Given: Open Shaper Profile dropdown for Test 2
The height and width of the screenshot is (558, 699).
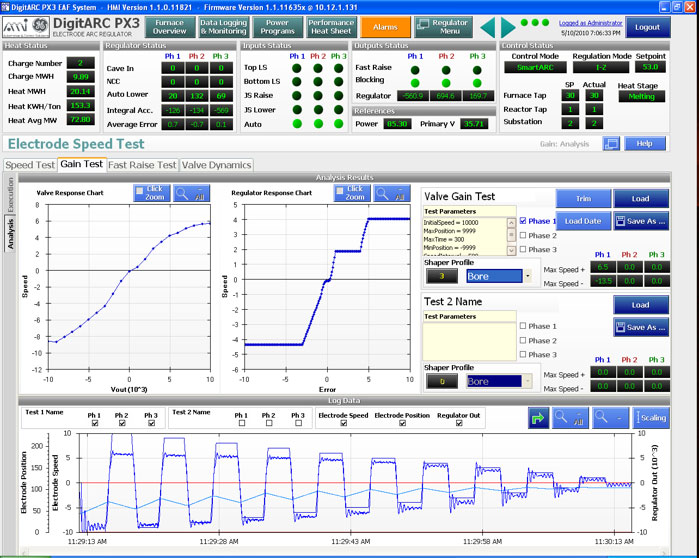Looking at the screenshot, I should point(528,382).
